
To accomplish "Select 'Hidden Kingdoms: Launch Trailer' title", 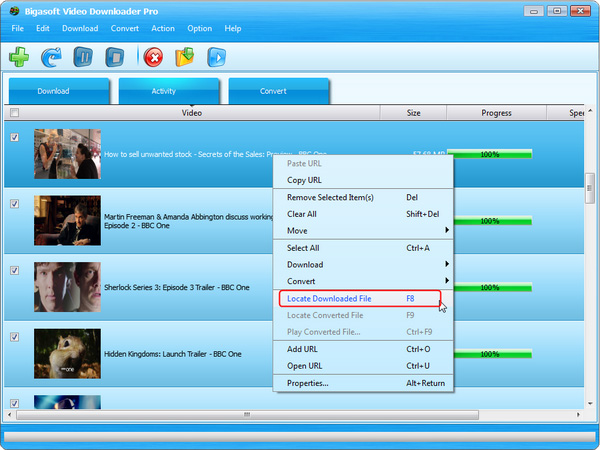I will [x=173, y=354].
